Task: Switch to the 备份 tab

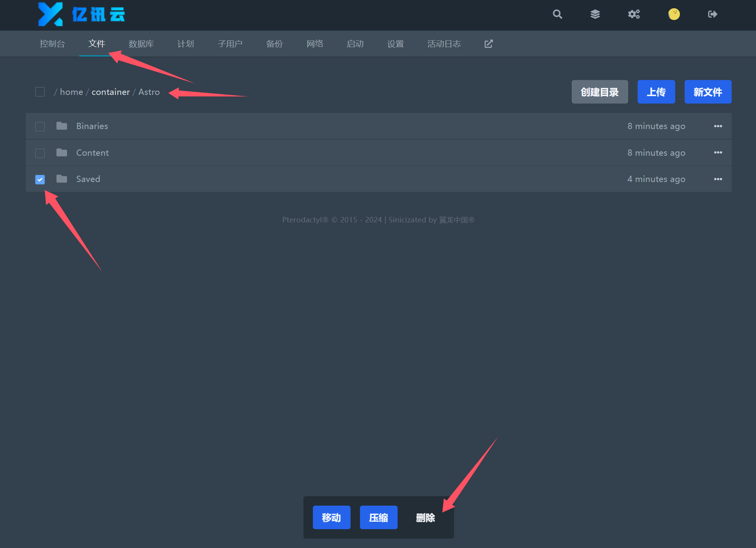Action: click(274, 44)
